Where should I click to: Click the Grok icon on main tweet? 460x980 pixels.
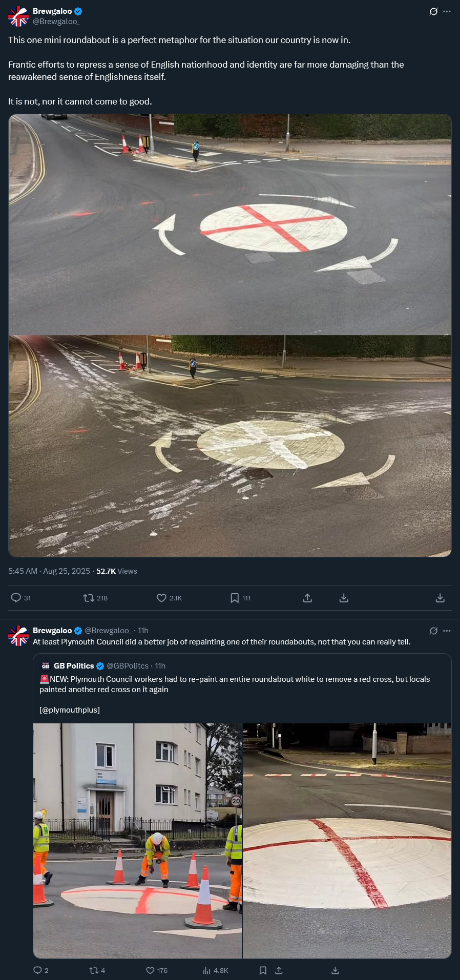pyautogui.click(x=433, y=11)
